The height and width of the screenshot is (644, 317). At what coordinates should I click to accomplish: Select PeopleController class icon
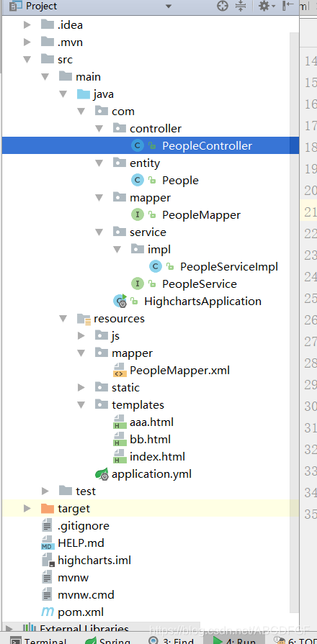137,145
